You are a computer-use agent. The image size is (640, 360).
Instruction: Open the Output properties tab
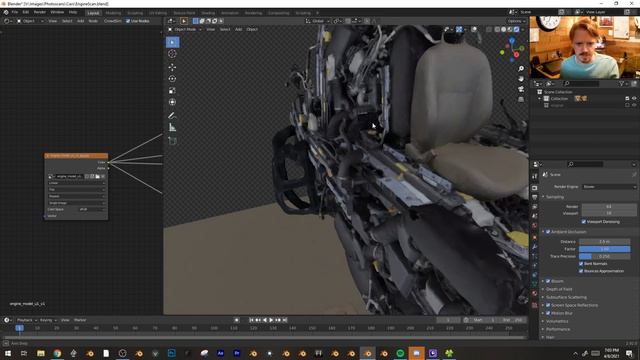tap(534, 198)
